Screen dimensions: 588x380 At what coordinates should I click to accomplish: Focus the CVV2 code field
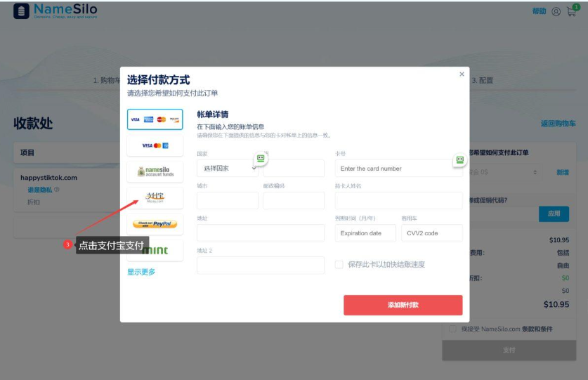(x=432, y=233)
